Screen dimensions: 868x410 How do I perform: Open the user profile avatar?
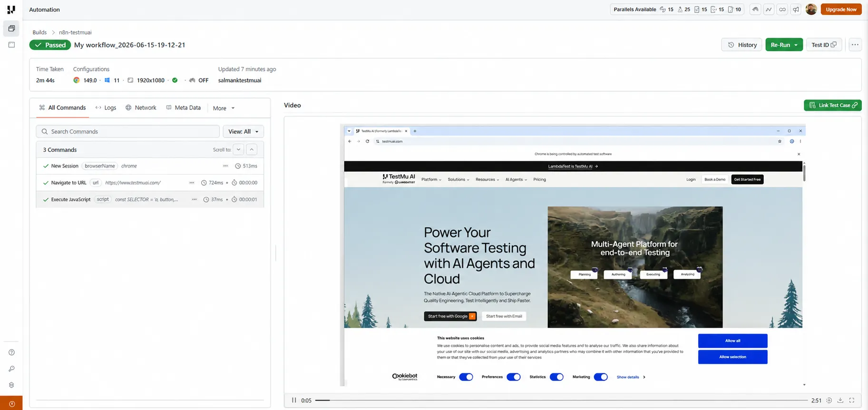tap(811, 10)
